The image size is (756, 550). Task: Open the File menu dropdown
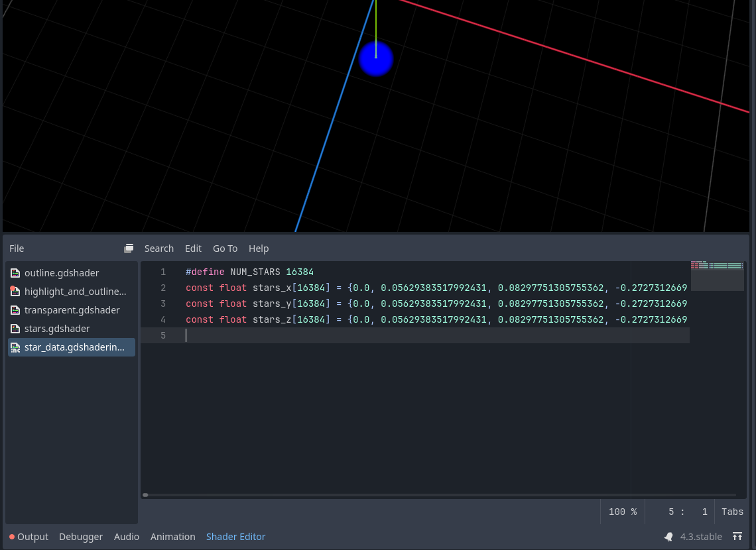coord(17,248)
